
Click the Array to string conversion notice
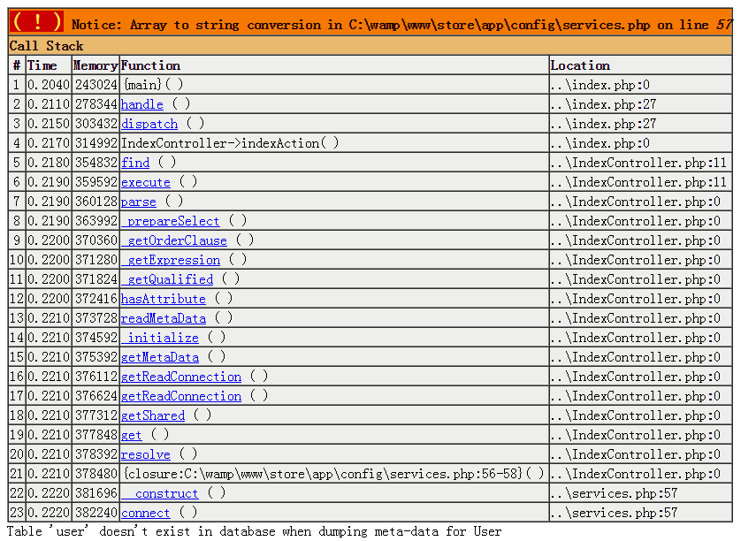click(402, 25)
